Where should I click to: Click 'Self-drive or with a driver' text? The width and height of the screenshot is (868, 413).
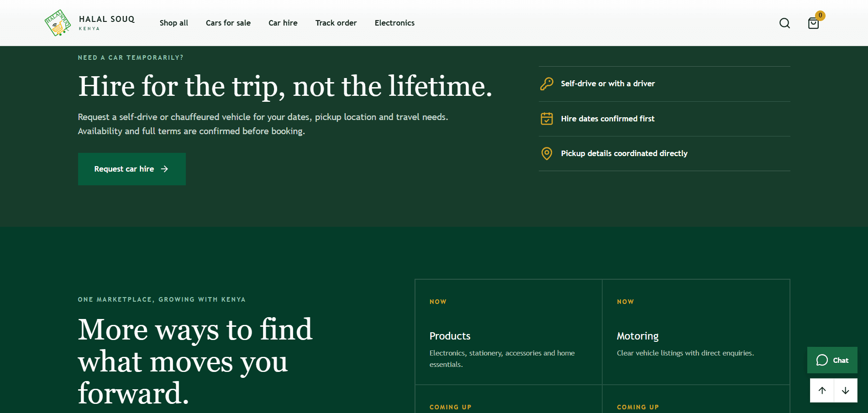pos(608,84)
